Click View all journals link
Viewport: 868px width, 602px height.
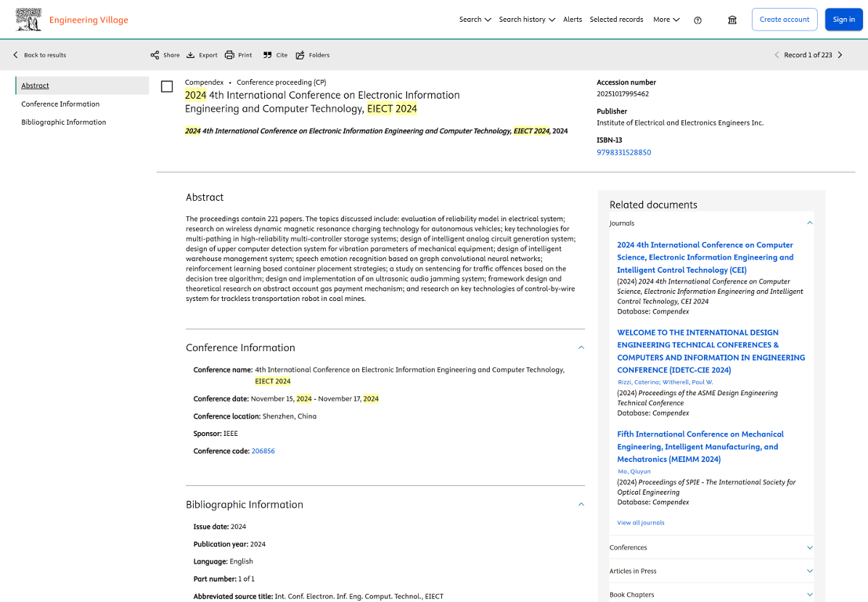(641, 522)
